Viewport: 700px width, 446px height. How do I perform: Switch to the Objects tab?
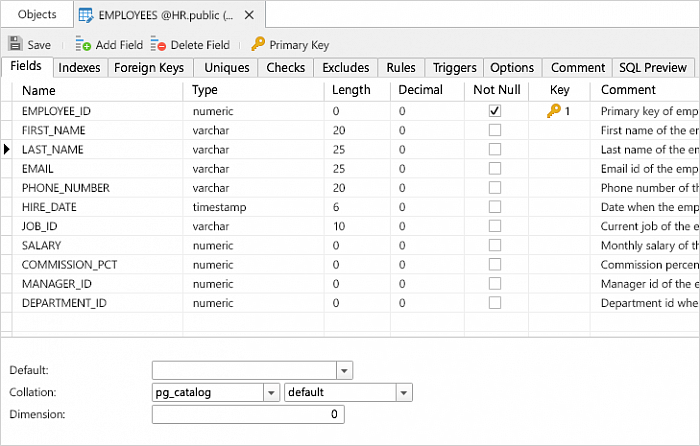tap(37, 14)
